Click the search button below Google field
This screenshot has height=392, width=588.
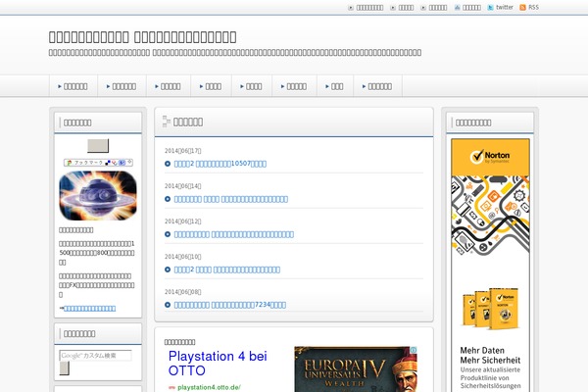click(x=64, y=368)
